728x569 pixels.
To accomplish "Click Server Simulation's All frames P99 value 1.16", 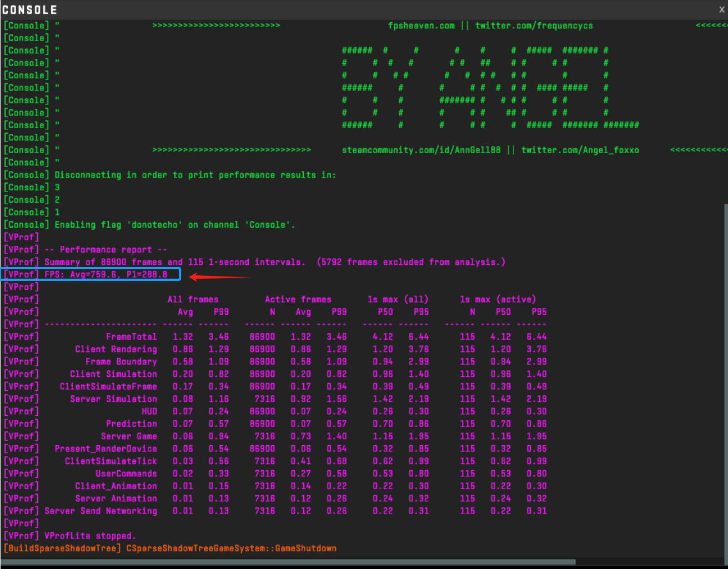I will click(x=219, y=399).
